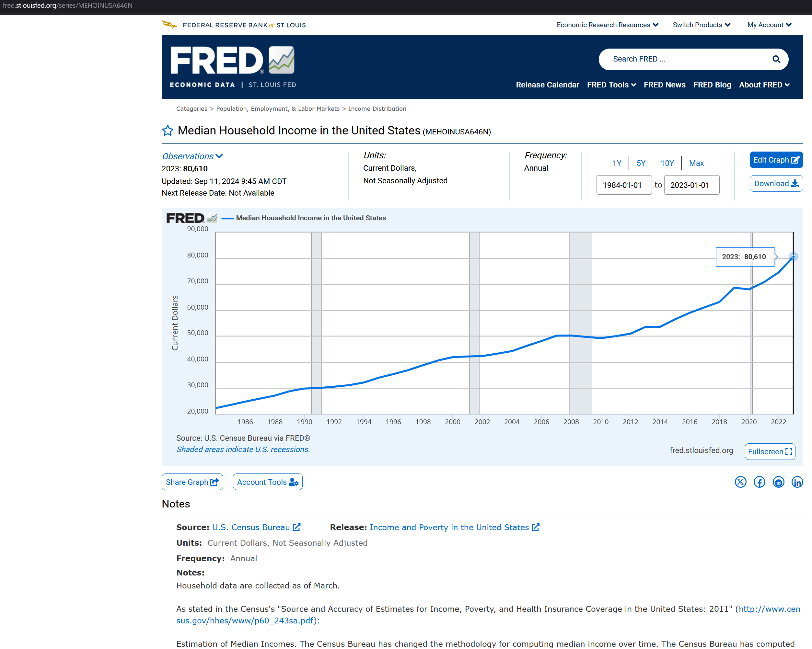This screenshot has width=812, height=649.
Task: Select 5Y date range
Action: pos(641,163)
